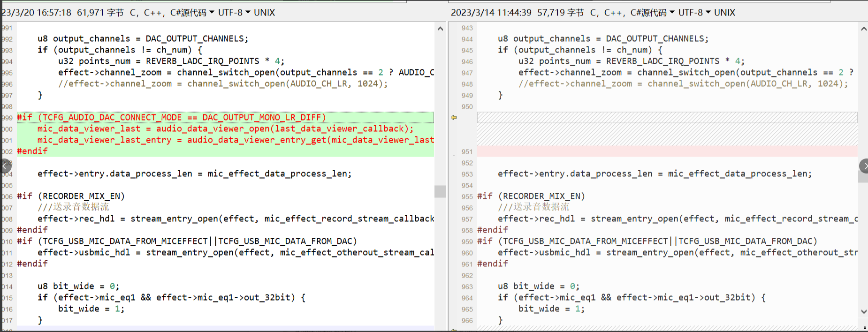Click the left pane vertical scrollbar thumb

click(x=440, y=191)
